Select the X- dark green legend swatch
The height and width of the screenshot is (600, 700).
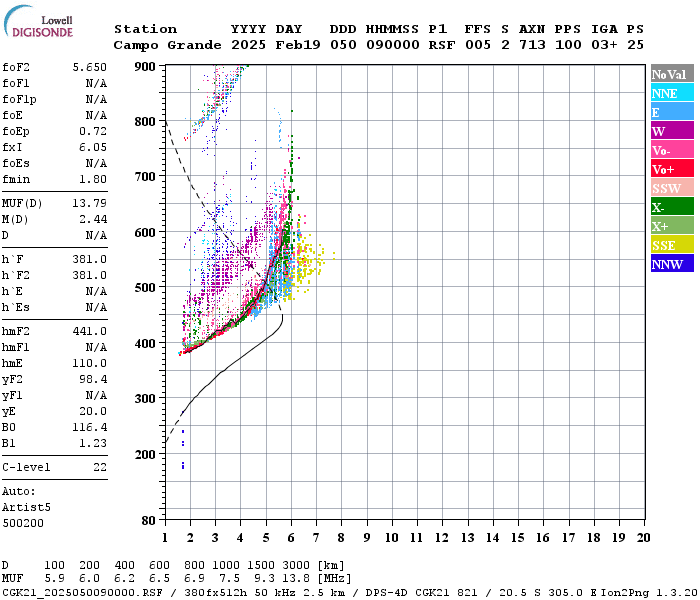672,207
